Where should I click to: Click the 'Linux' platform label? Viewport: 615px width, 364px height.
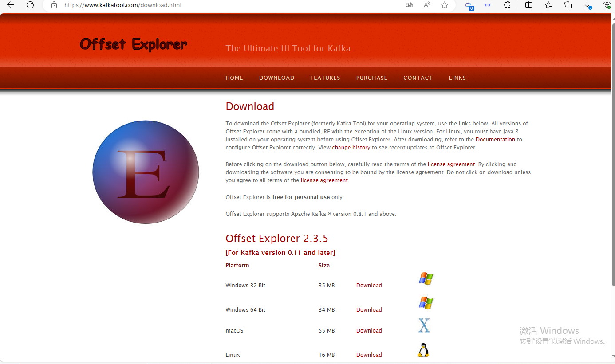[233, 355]
